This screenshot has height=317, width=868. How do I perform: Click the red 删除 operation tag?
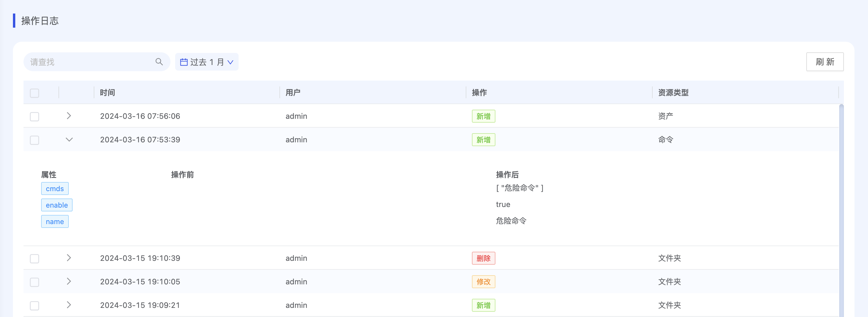click(483, 258)
